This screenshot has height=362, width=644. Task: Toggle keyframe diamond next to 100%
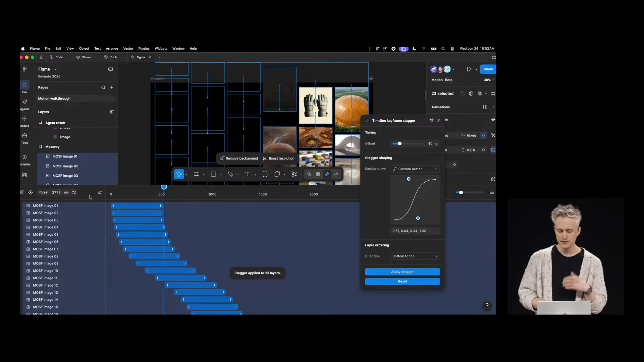[x=483, y=150]
